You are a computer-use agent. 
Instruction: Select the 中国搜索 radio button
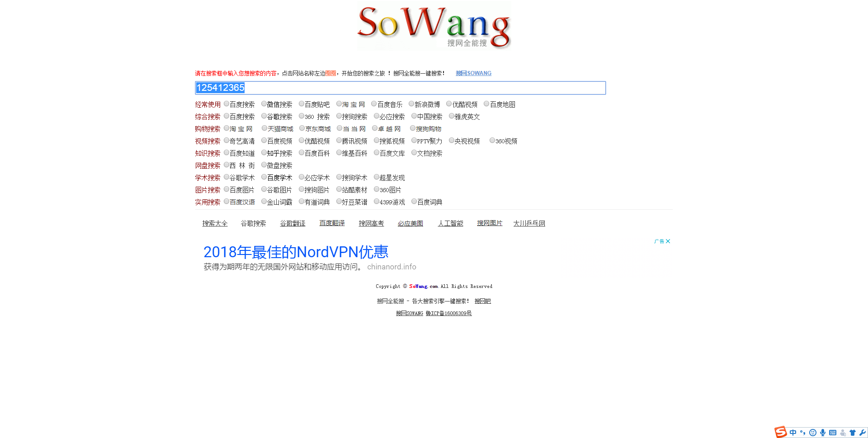(414, 116)
